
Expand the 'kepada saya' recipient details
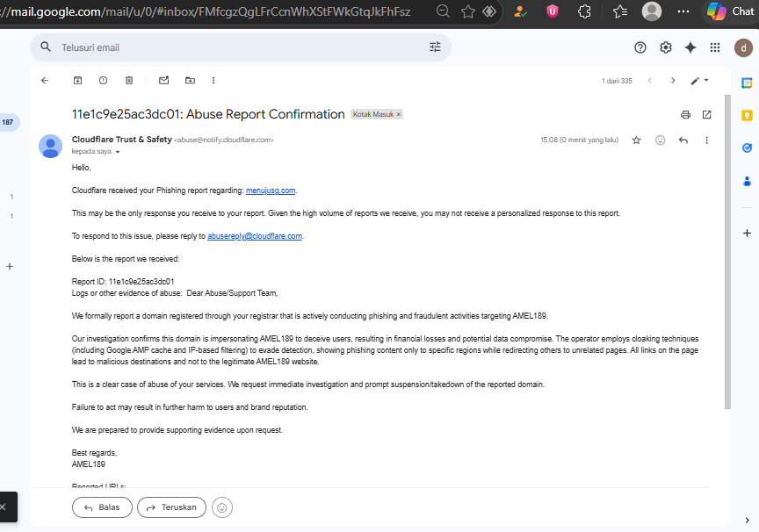pyautogui.click(x=117, y=152)
